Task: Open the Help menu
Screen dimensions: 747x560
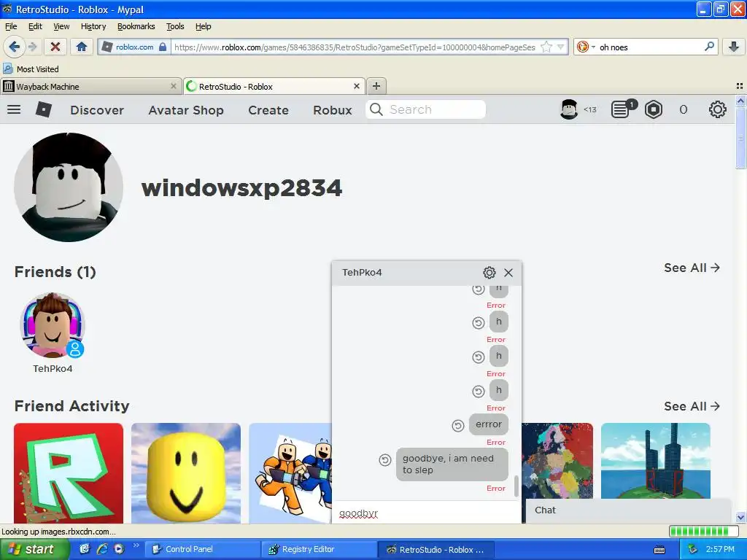Action: coord(204,26)
